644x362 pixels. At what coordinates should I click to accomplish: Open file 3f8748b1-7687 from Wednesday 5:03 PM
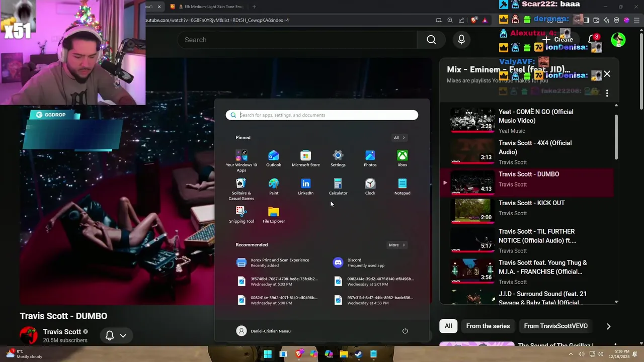(277, 281)
